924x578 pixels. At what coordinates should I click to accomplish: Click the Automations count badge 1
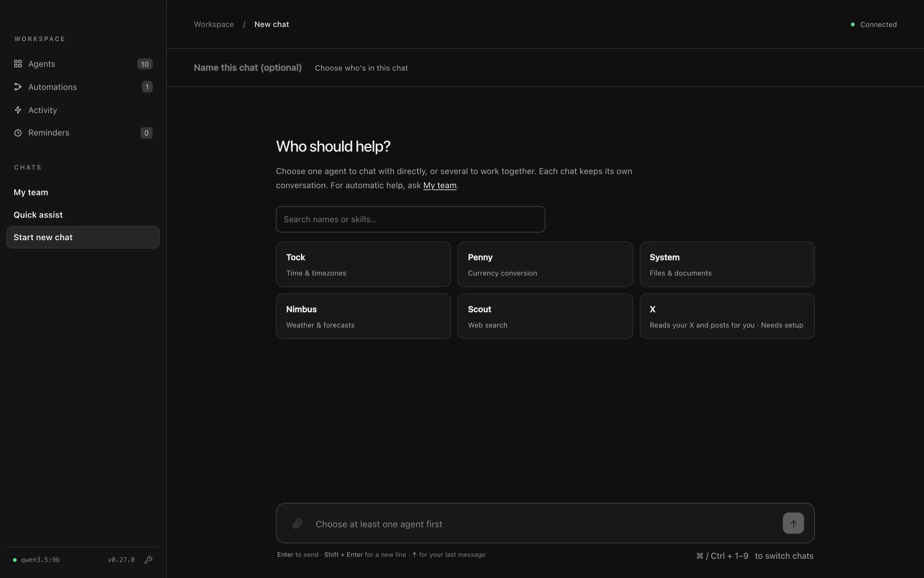[x=147, y=87]
